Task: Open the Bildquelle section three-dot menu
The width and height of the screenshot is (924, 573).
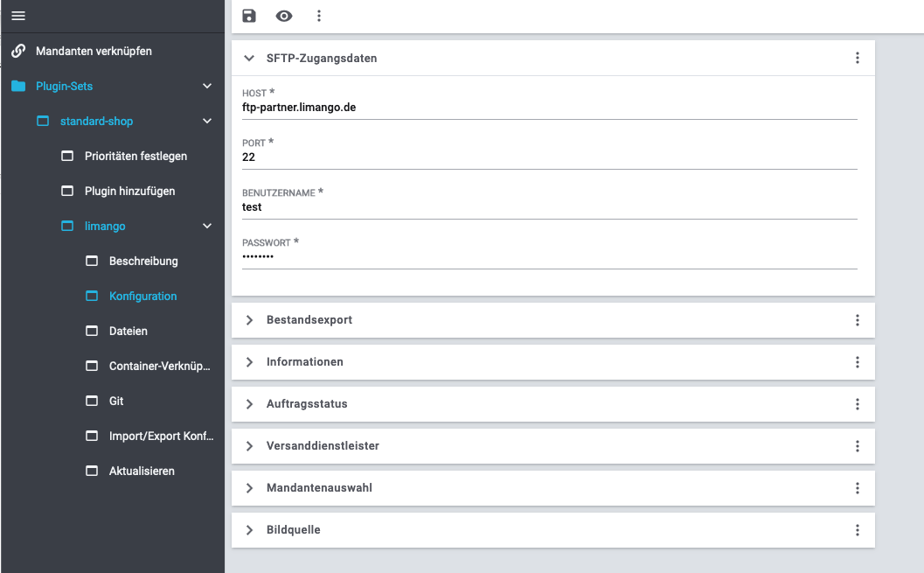Action: coord(857,530)
